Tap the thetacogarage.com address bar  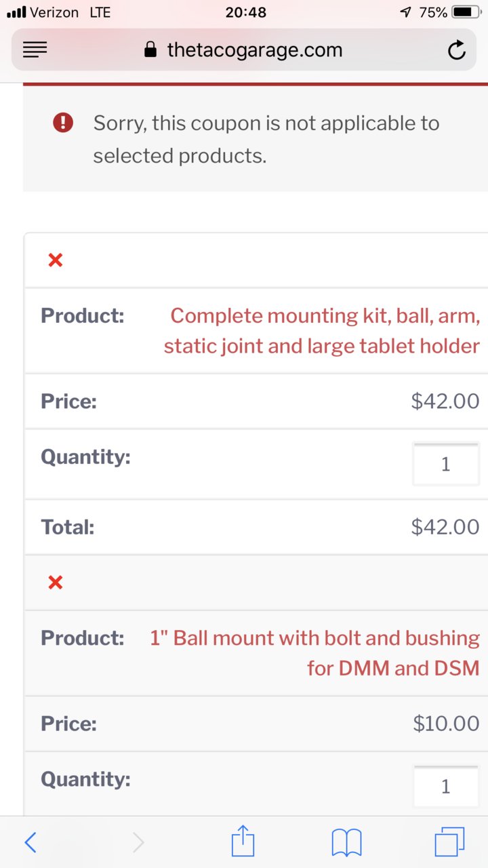(x=244, y=50)
